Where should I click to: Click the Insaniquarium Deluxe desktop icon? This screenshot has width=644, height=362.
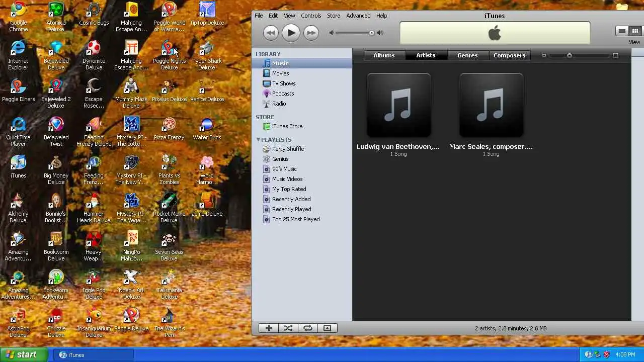pyautogui.click(x=94, y=323)
